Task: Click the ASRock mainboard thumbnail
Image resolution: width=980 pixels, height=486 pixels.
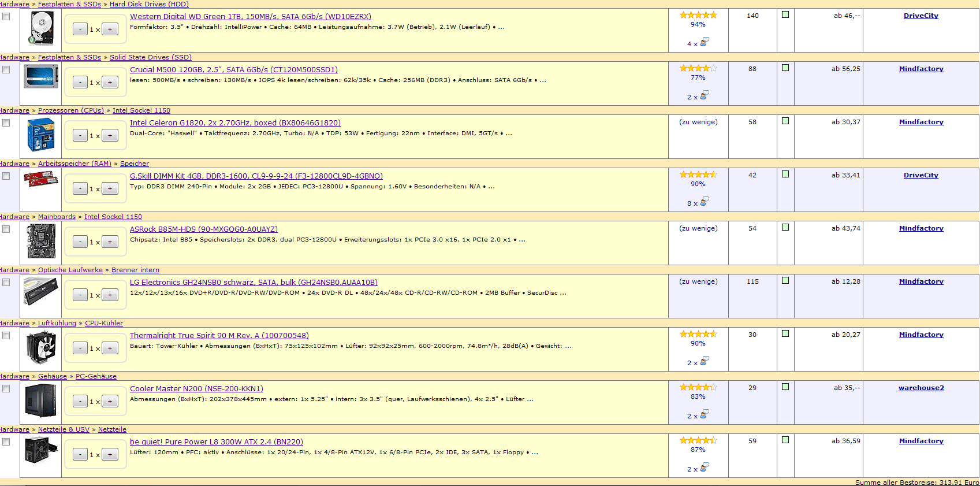Action: click(41, 241)
